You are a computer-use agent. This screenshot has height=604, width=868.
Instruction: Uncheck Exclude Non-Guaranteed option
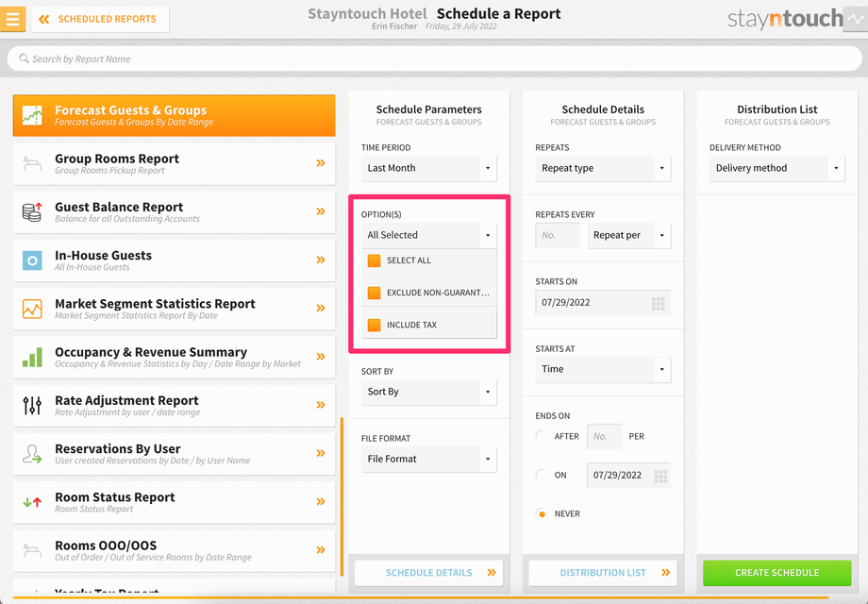pos(375,293)
